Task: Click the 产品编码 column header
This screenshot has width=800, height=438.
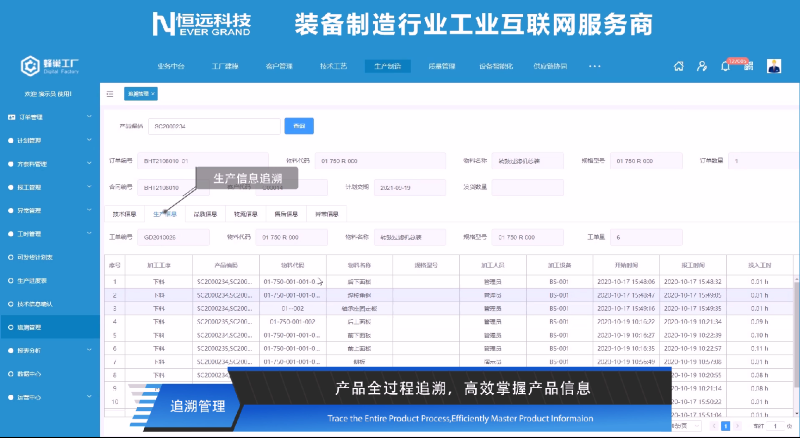Action: [226, 265]
